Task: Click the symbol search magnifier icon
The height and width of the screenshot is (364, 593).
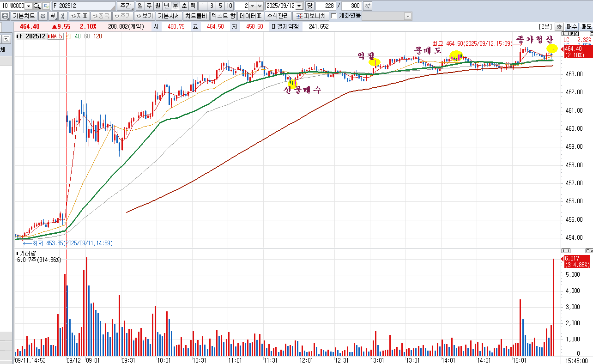Action: (x=37, y=6)
